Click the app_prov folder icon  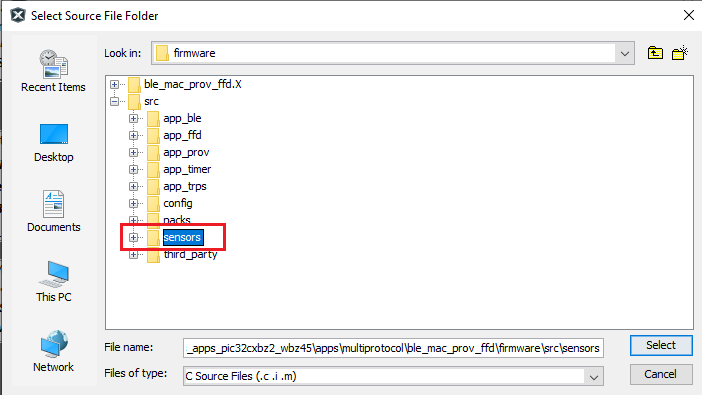point(153,152)
